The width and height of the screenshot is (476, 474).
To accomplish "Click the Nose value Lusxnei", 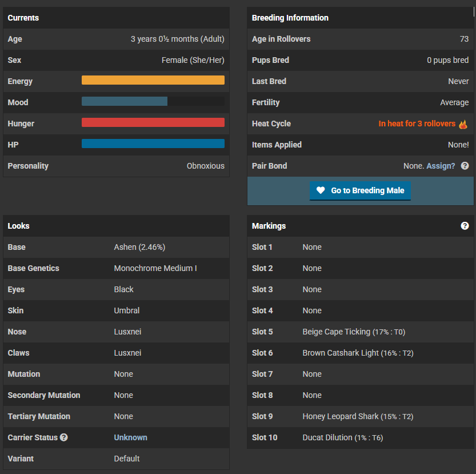I will (x=127, y=332).
